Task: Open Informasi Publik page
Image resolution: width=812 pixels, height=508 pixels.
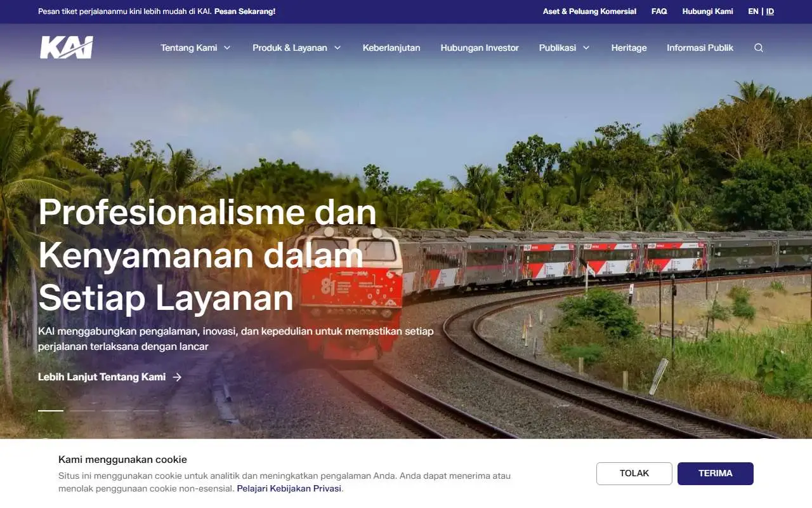Action: point(700,48)
